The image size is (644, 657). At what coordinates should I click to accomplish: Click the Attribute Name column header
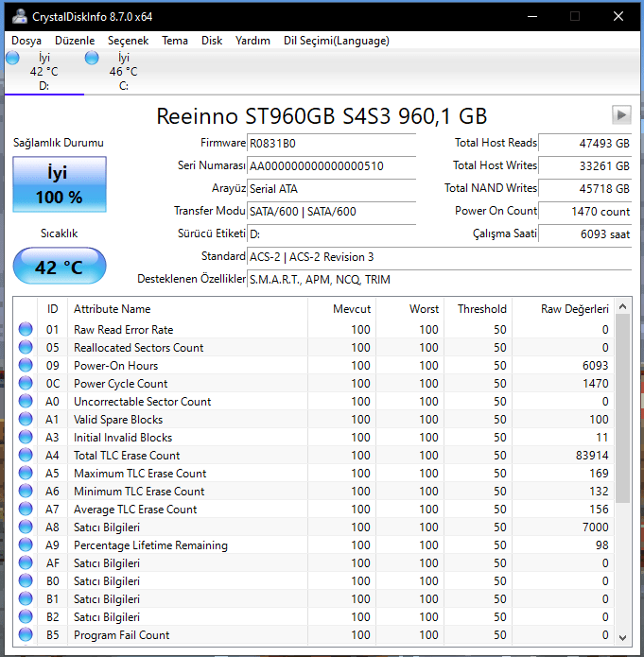click(113, 309)
